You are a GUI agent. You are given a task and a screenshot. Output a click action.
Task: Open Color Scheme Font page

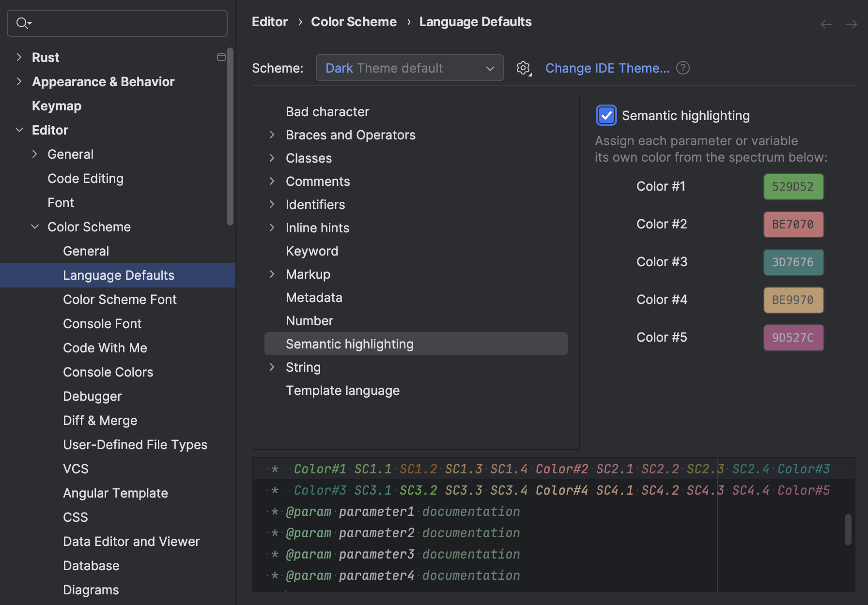[120, 300]
